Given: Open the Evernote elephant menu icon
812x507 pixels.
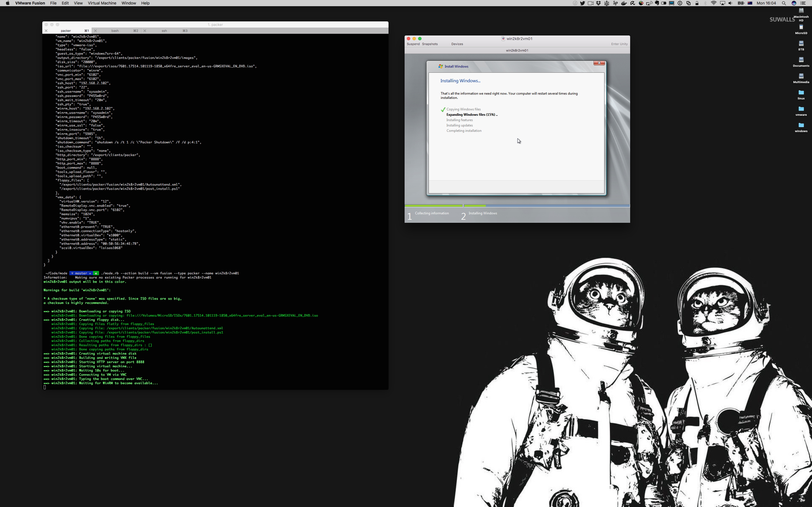Looking at the screenshot, I should click(x=657, y=3).
